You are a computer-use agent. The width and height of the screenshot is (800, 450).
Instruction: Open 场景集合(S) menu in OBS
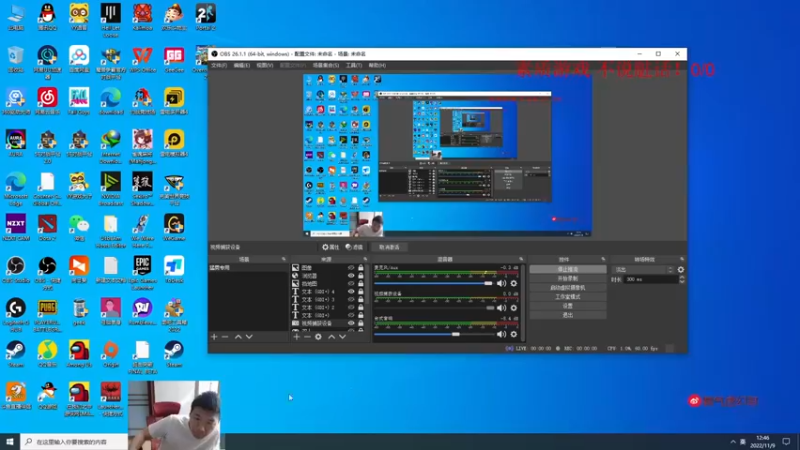click(326, 65)
